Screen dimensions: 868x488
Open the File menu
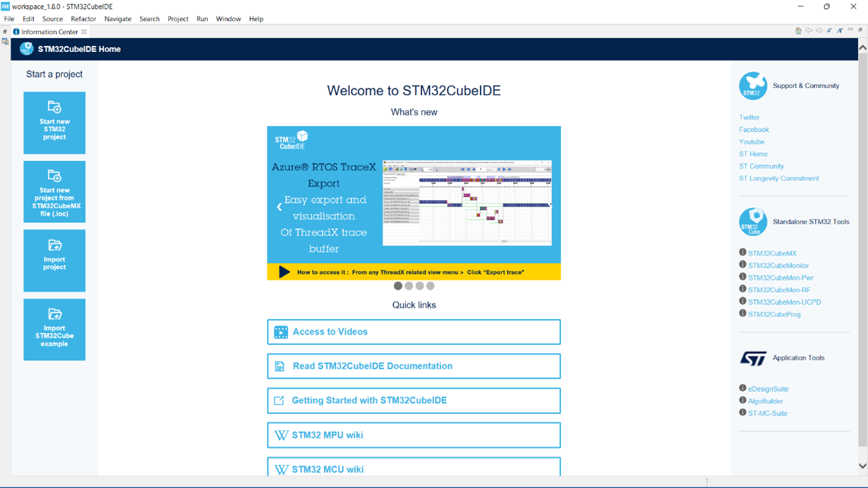click(9, 18)
